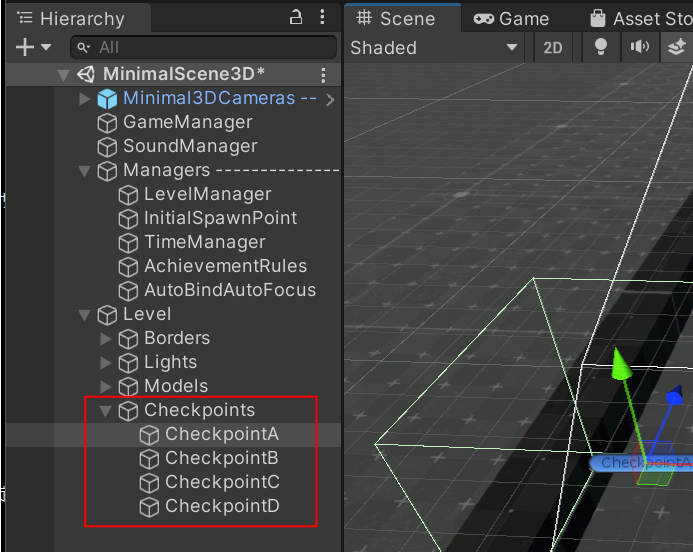
Task: Switch to the Game tab
Action: (x=511, y=19)
